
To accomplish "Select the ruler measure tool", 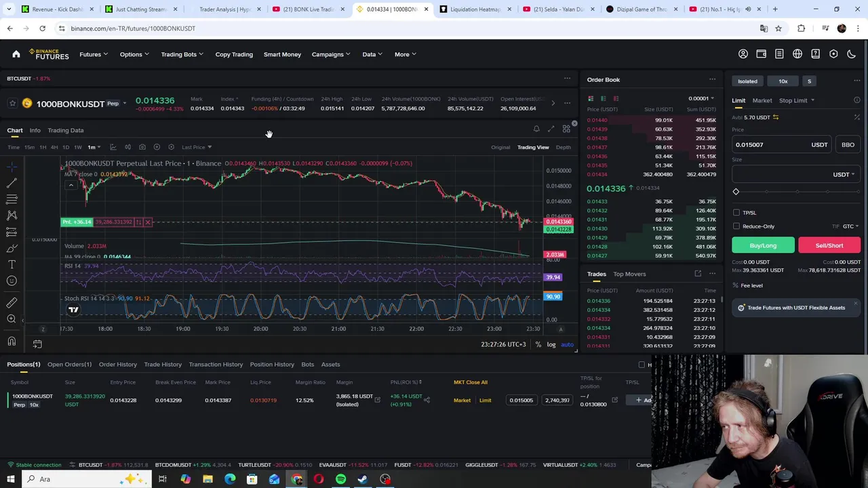I will pos(12,302).
